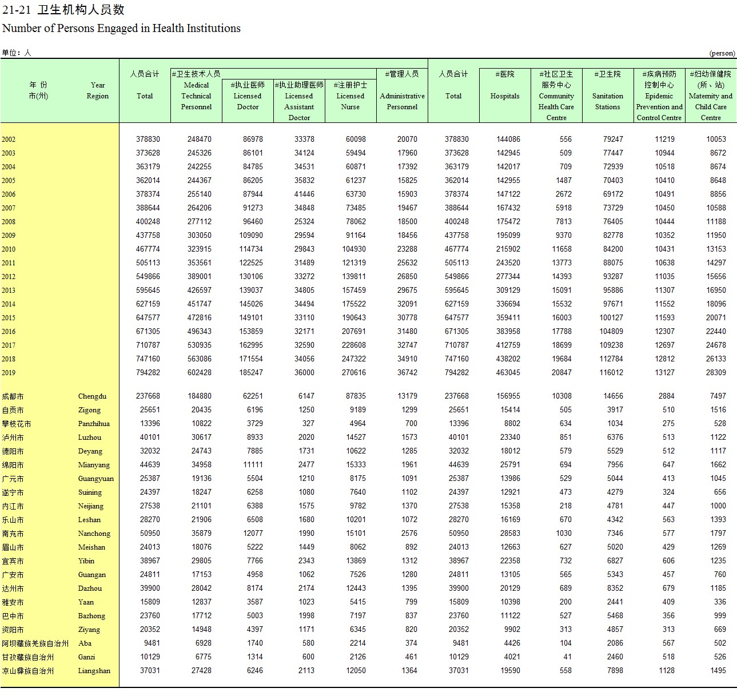Click Nanchong licensed doctor value 12077
The height and width of the screenshot is (700, 737).
(x=253, y=533)
